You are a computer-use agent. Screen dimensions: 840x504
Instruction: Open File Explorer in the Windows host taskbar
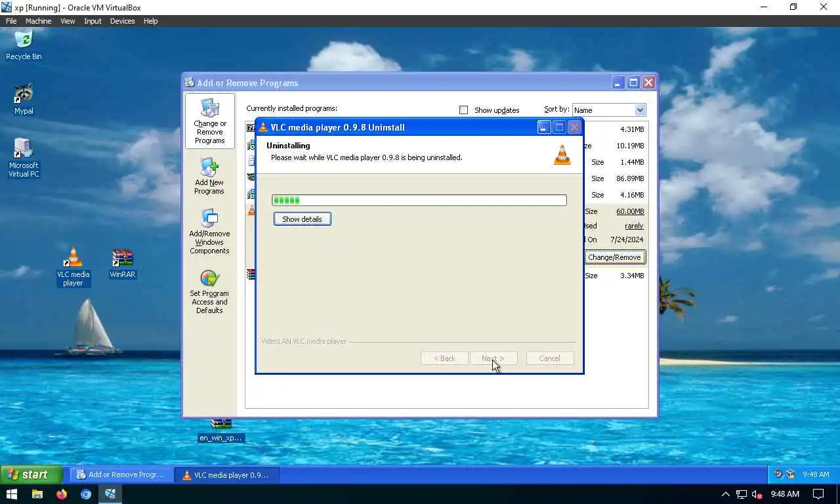click(37, 494)
